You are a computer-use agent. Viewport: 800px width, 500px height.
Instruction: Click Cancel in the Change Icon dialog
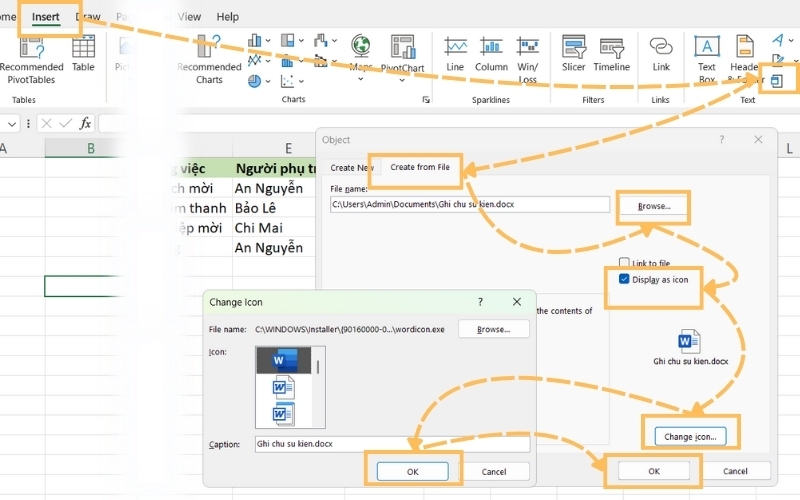click(x=493, y=471)
